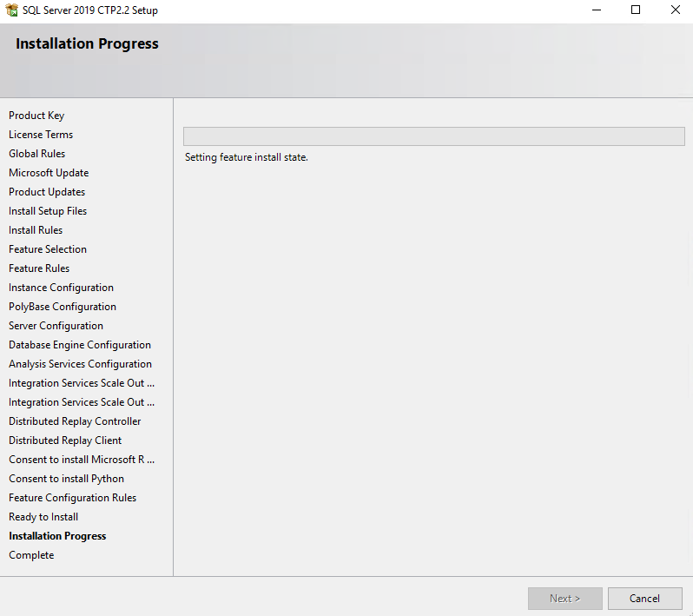Click the installation progress bar
This screenshot has width=693, height=616.
[x=434, y=136]
